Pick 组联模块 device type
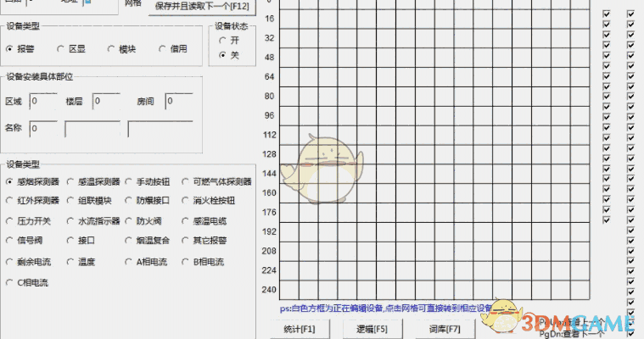Viewport: 644px width, 339px height. (x=89, y=200)
